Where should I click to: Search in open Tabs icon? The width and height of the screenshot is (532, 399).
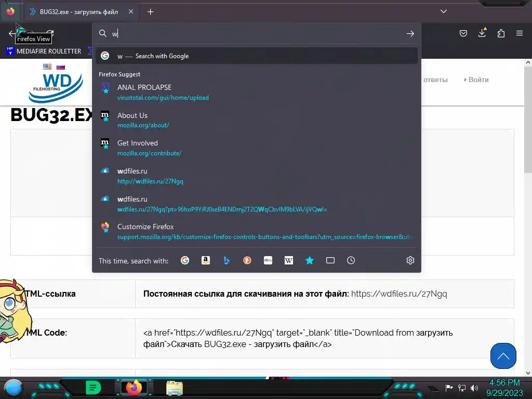point(330,260)
